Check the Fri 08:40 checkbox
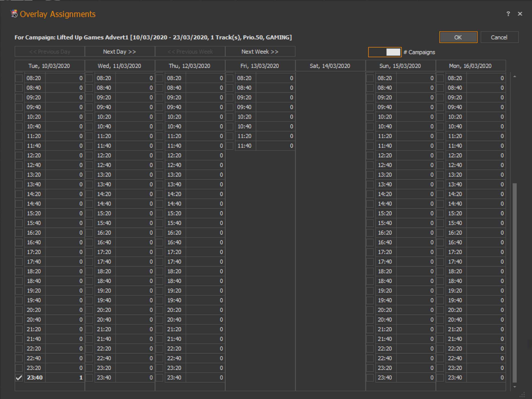 click(230, 88)
